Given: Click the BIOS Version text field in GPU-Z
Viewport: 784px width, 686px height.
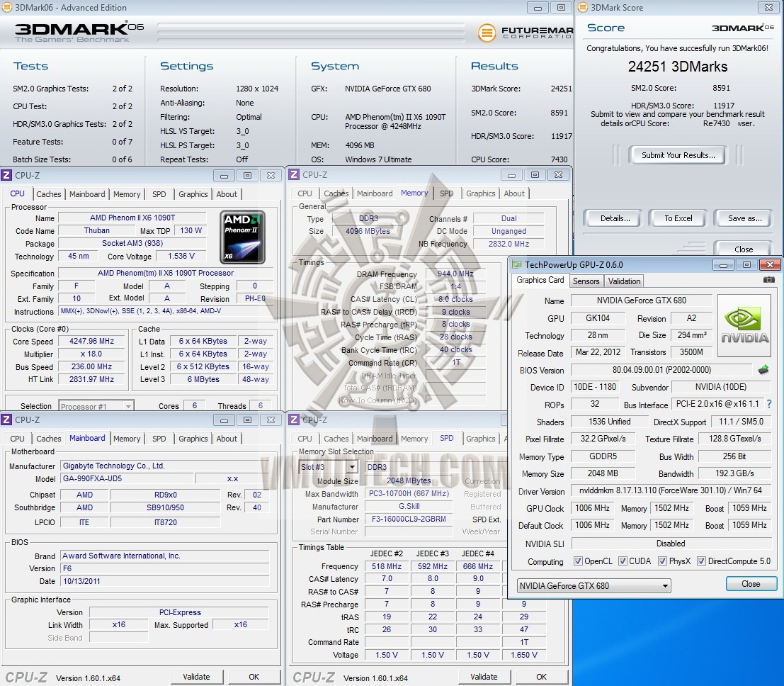Looking at the screenshot, I should click(661, 370).
